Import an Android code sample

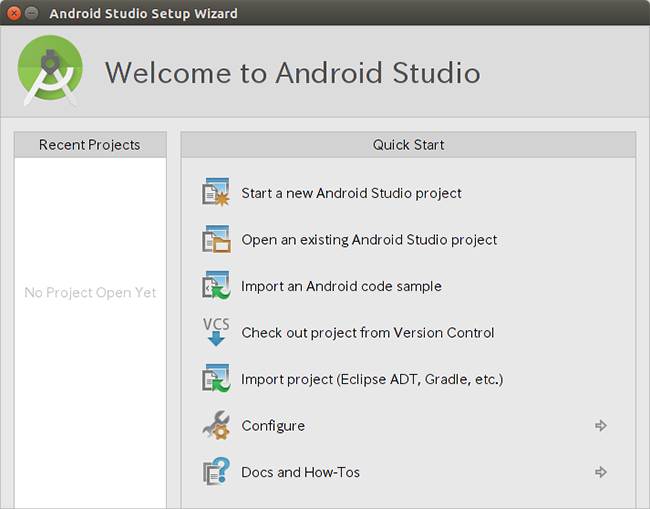[x=341, y=286]
